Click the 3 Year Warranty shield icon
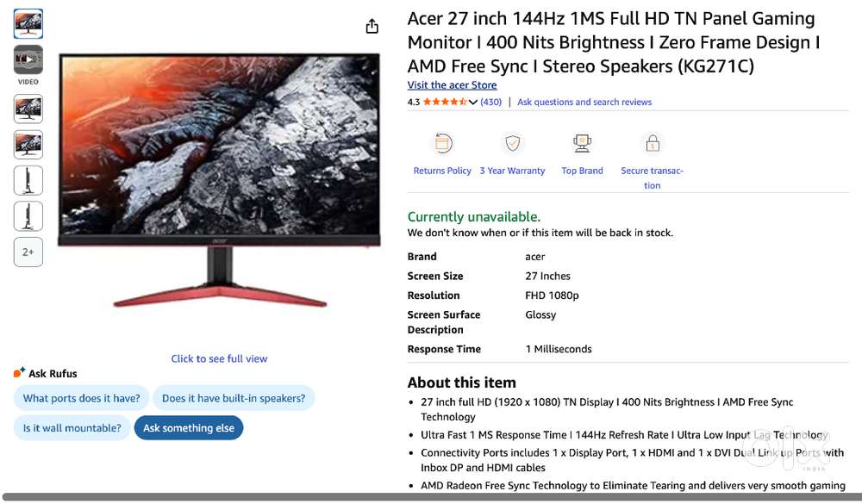862x504 pixels. 512,144
